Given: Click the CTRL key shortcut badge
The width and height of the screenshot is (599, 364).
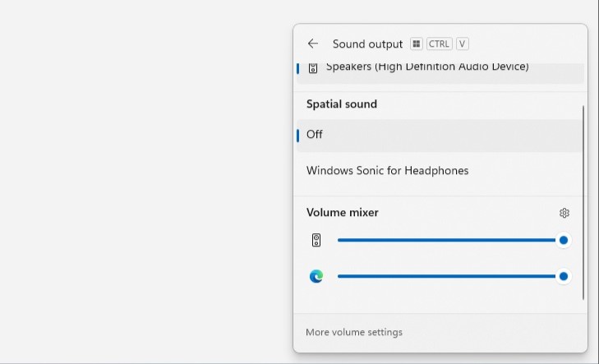Looking at the screenshot, I should click(x=439, y=44).
